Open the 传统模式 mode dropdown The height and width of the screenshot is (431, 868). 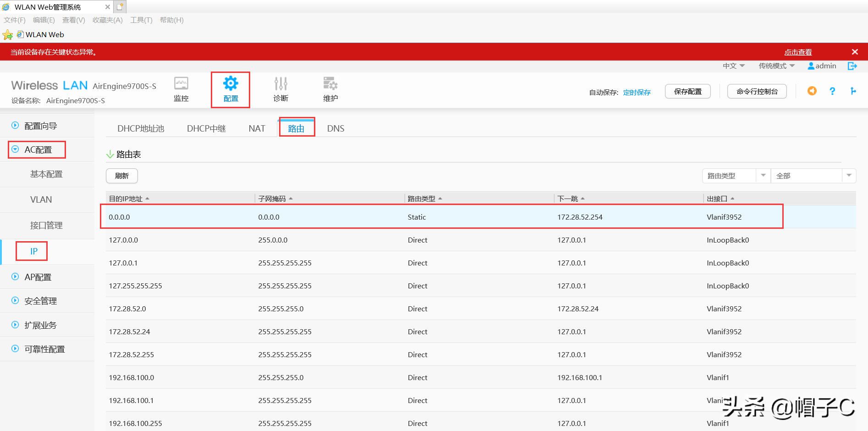pyautogui.click(x=777, y=66)
